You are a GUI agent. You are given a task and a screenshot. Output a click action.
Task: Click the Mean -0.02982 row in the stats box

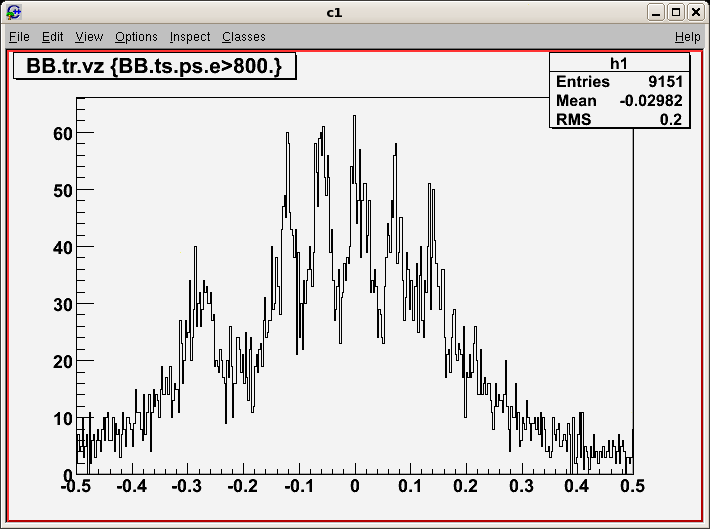619,101
